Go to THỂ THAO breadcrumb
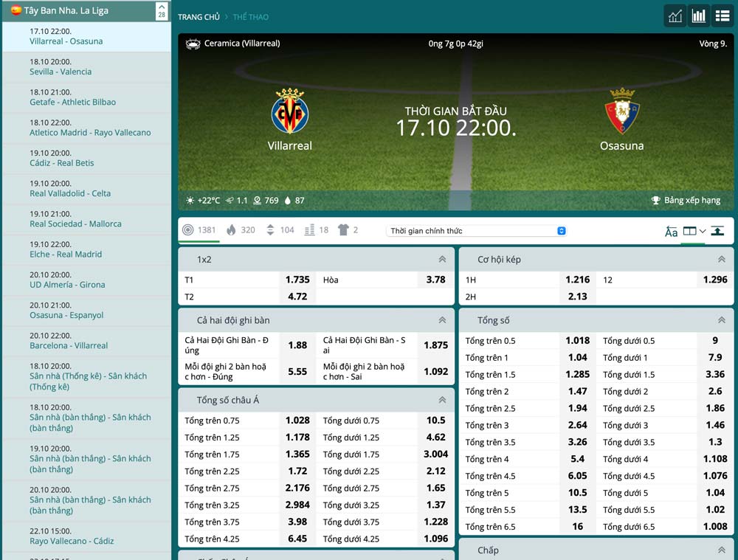This screenshot has width=738, height=560. (x=251, y=17)
